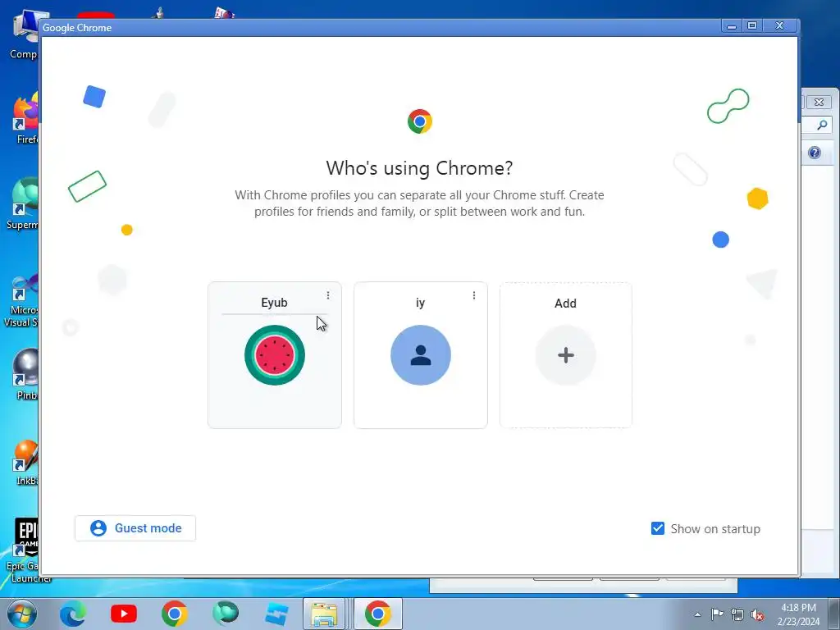Screen dimensions: 840x630
Task: Open the Firefox desktop shortcut
Action: click(x=25, y=119)
